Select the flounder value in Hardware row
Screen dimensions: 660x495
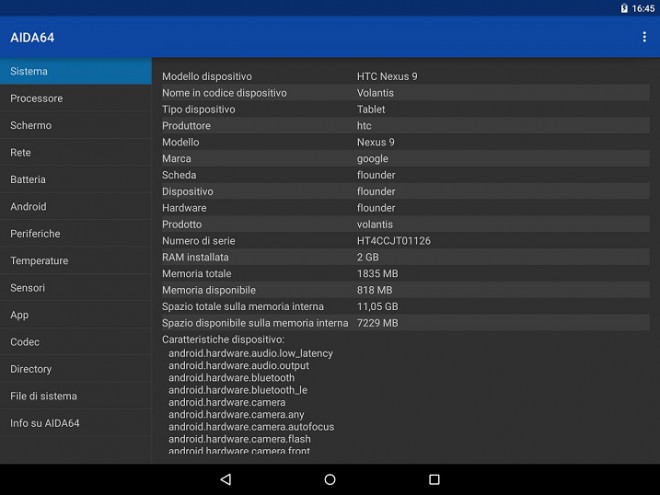tap(376, 208)
